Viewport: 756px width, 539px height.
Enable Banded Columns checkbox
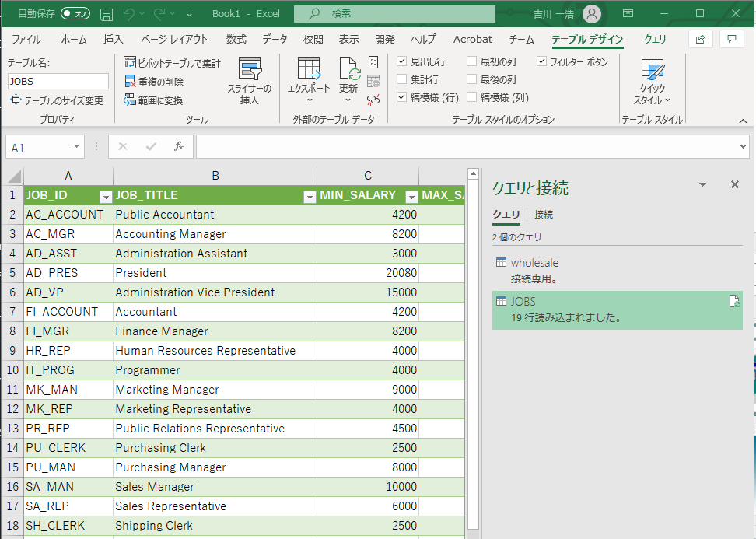pyautogui.click(x=472, y=97)
